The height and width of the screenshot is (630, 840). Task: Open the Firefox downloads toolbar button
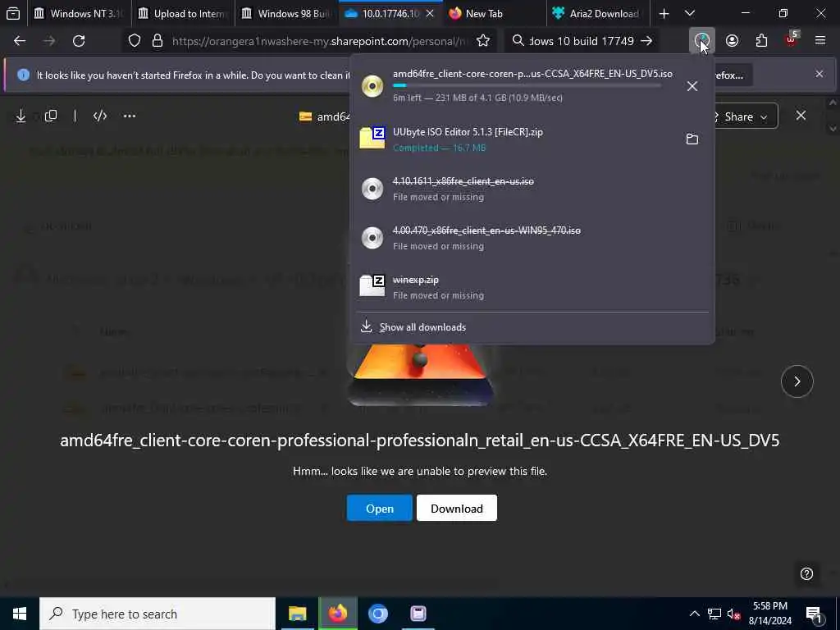click(x=702, y=41)
